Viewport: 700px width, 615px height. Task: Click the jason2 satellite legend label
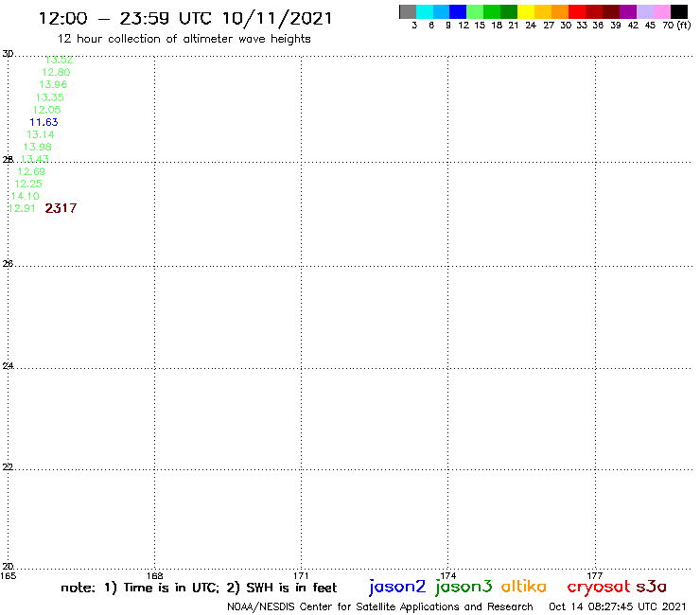pos(397,587)
